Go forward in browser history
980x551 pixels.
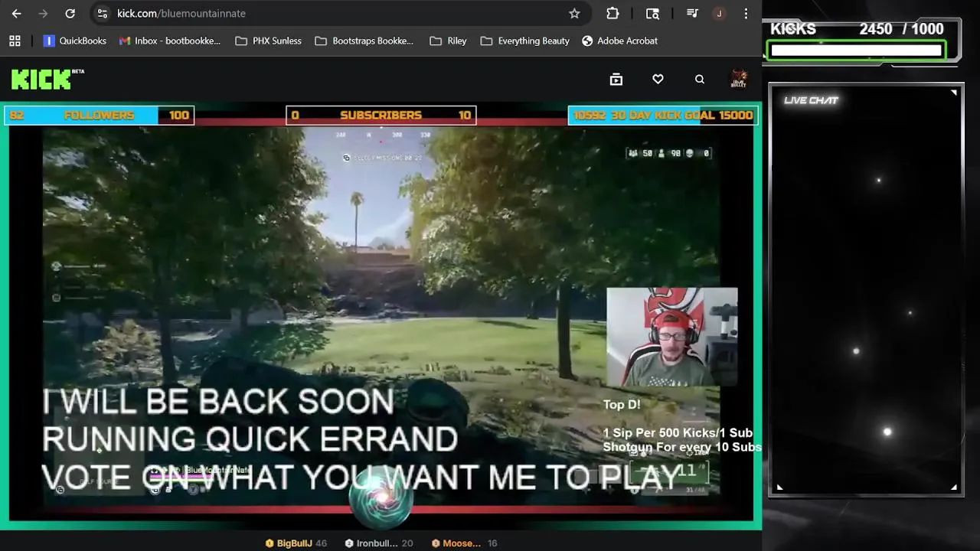[43, 13]
